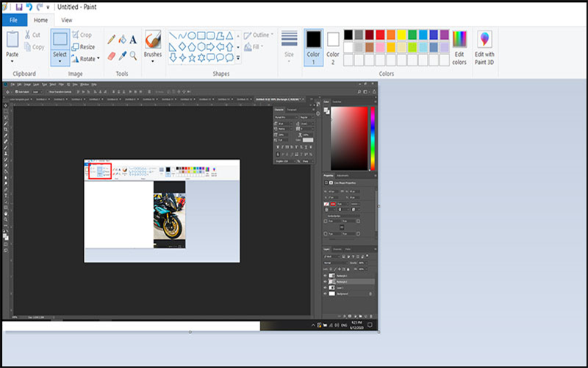Click the Crop button
588x368 pixels.
pyautogui.click(x=82, y=35)
